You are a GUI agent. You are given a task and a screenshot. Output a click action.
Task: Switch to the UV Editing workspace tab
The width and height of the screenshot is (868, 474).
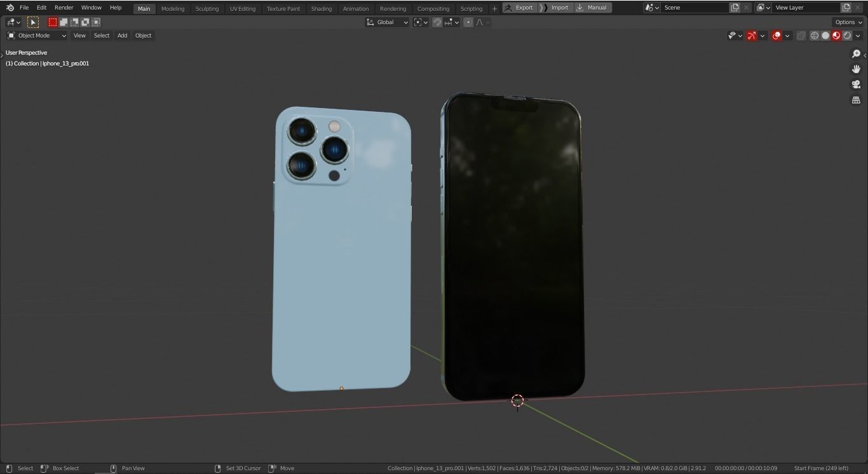coord(243,9)
